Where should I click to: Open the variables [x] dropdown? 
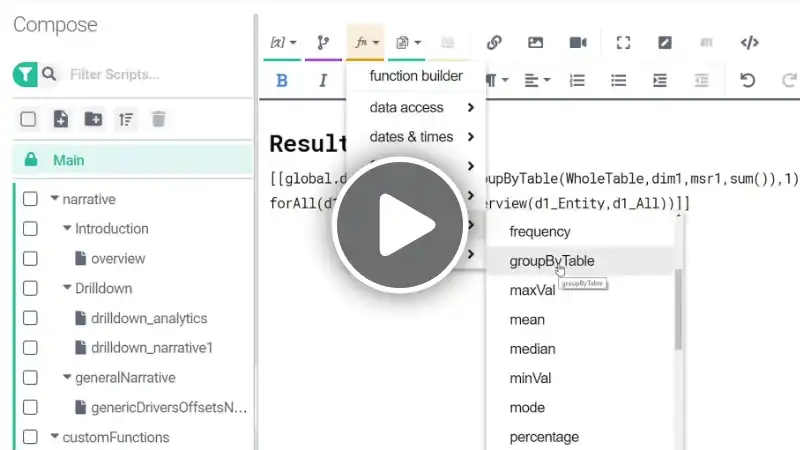pos(283,42)
